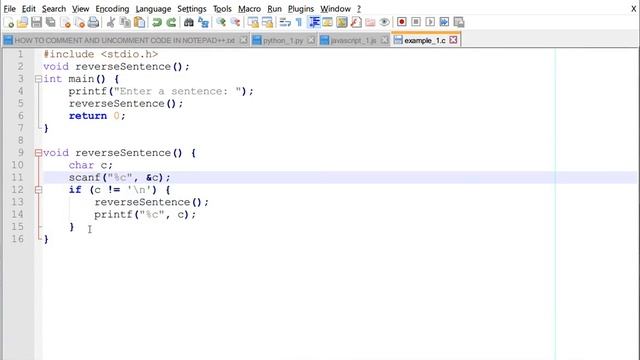Open the Plugins menu
640x360 pixels.
(x=301, y=9)
